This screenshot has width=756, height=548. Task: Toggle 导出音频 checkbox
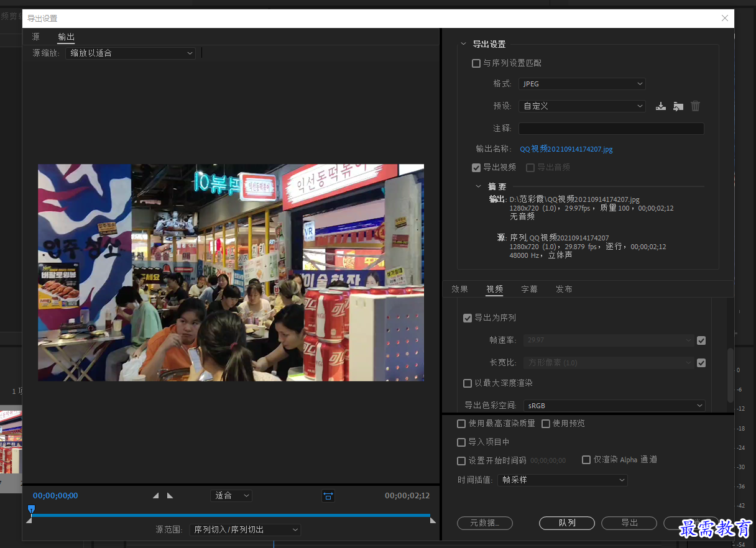tap(530, 168)
